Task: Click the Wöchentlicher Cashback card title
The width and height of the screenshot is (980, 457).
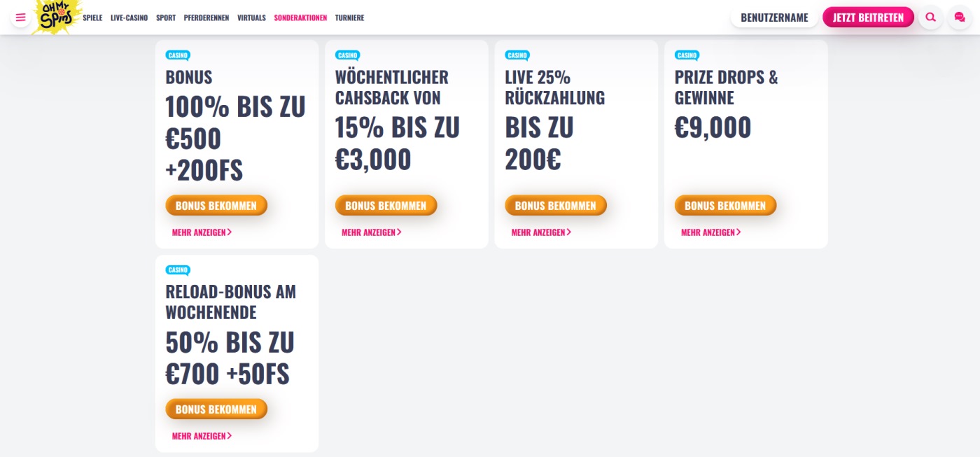Action: (391, 87)
